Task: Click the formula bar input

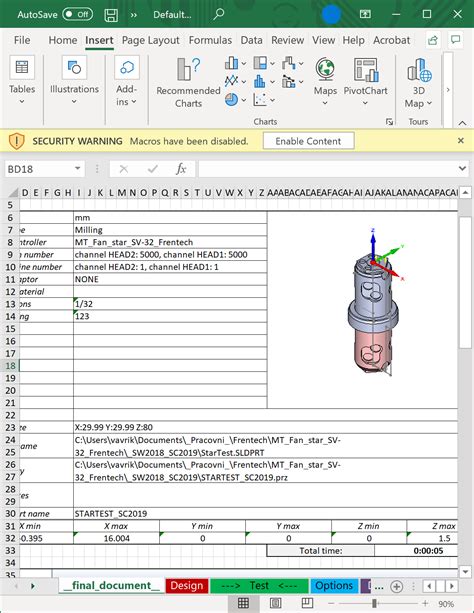Action: click(x=328, y=169)
